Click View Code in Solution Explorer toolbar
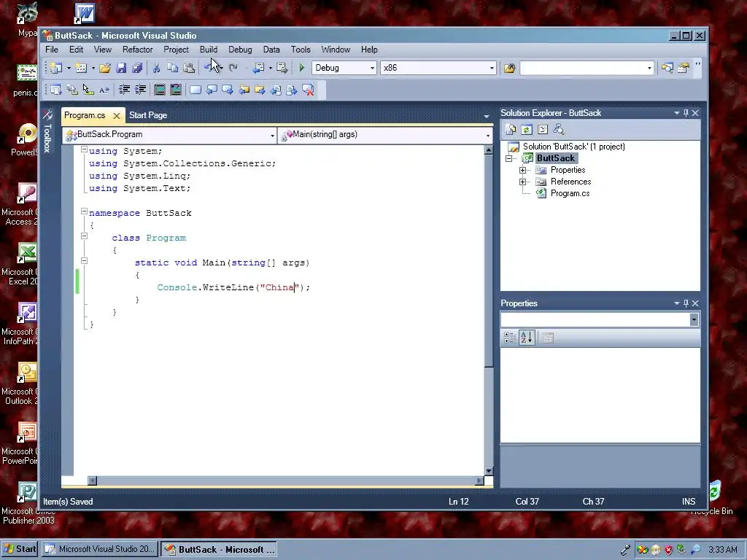The height and width of the screenshot is (560, 747). (543, 130)
